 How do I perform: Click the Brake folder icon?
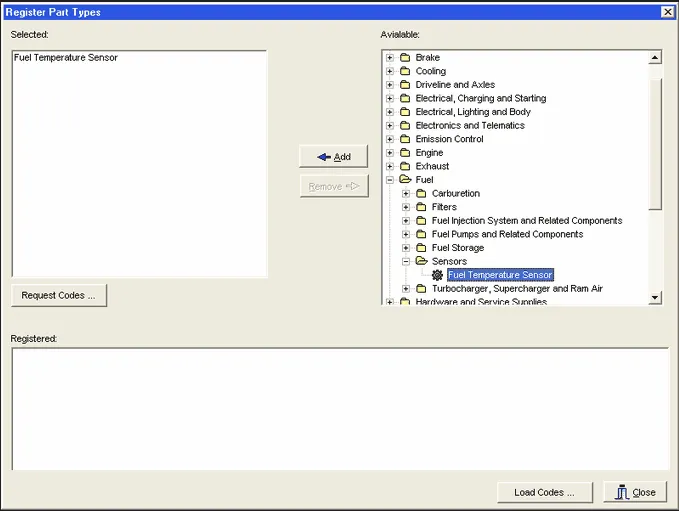405,58
